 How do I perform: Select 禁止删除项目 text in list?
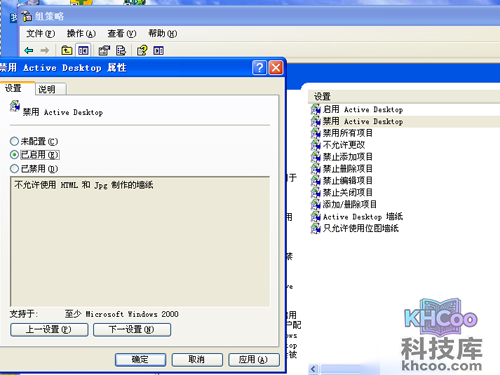(348, 169)
